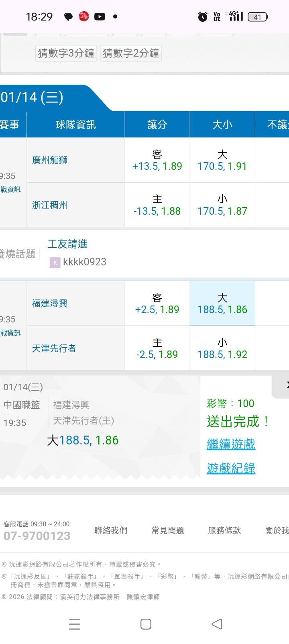Open the 遊戲紀錄 link
The image size is (289, 644).
(x=231, y=468)
